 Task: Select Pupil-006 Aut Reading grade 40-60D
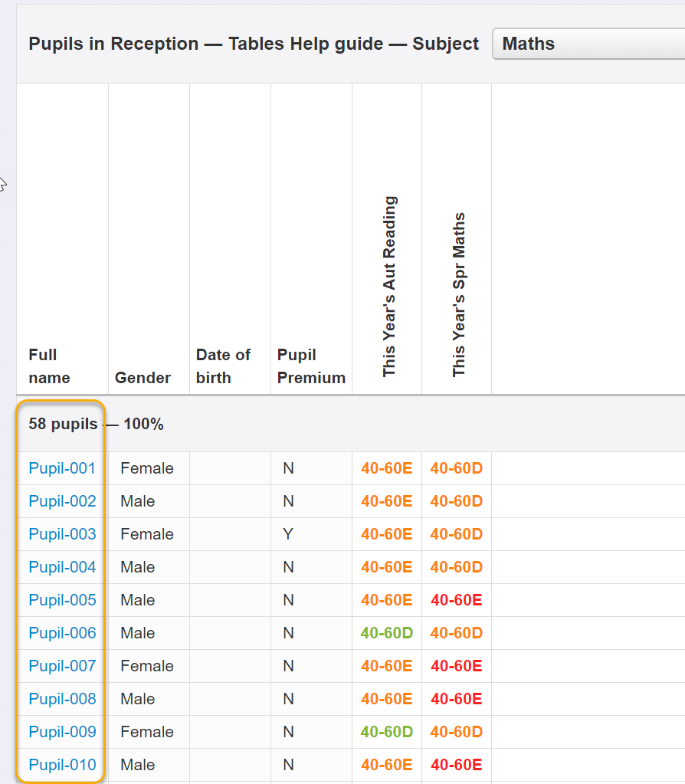[x=387, y=634]
